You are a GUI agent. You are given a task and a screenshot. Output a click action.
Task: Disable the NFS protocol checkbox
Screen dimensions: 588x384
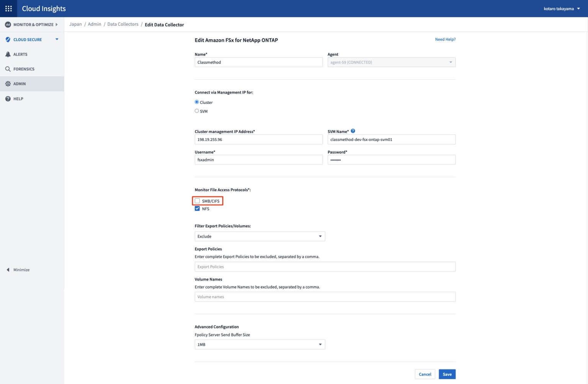(197, 208)
